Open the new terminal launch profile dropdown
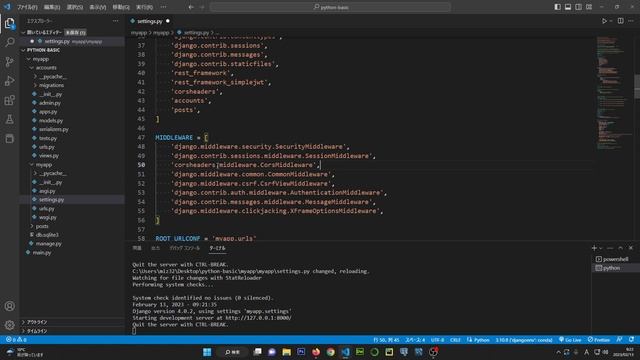The height and width of the screenshot is (360, 640). pyautogui.click(x=600, y=248)
